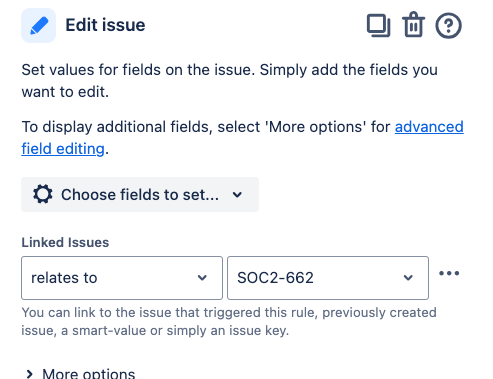Screen dimensions: 493x379
Task: Open the three-dot menu beside SOC2-662
Action: [449, 274]
